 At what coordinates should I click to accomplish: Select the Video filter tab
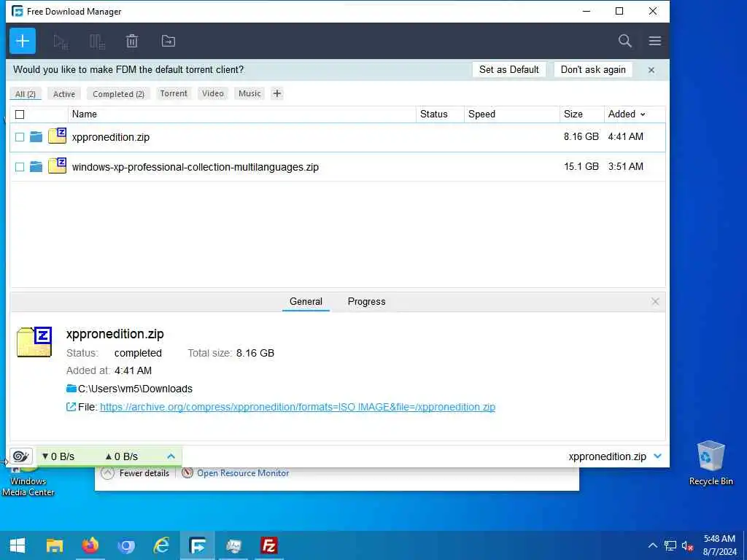[x=212, y=93]
